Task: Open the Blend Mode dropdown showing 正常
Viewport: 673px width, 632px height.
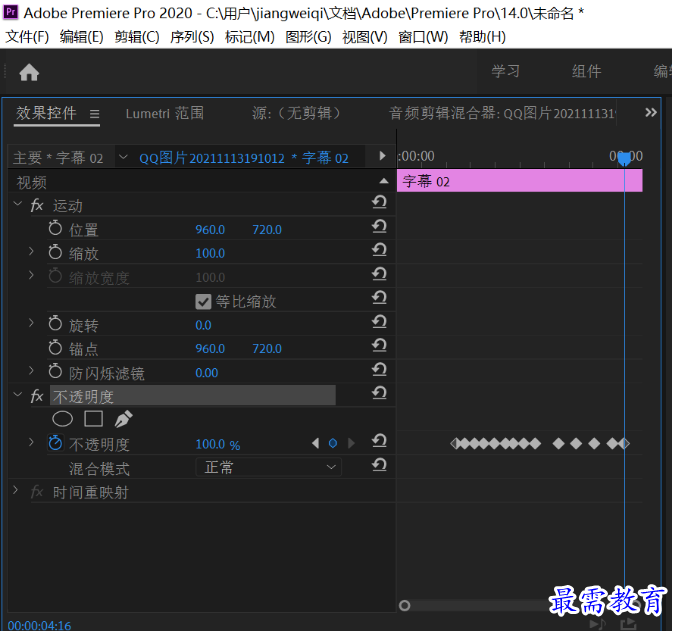Action: click(x=268, y=467)
